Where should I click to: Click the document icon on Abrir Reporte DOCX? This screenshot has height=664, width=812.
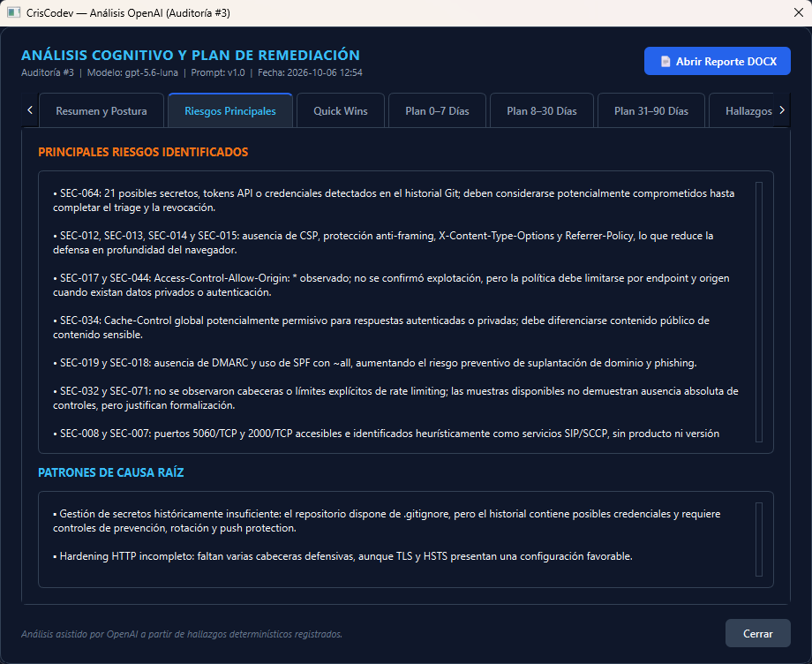pyautogui.click(x=666, y=62)
